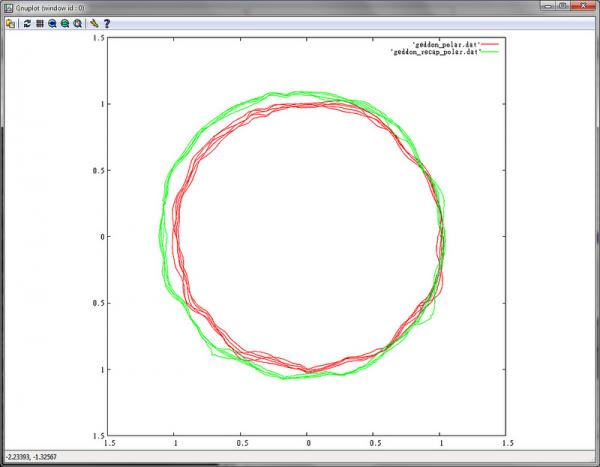
Task: Replot the graph using refresh icon
Action: (27, 24)
